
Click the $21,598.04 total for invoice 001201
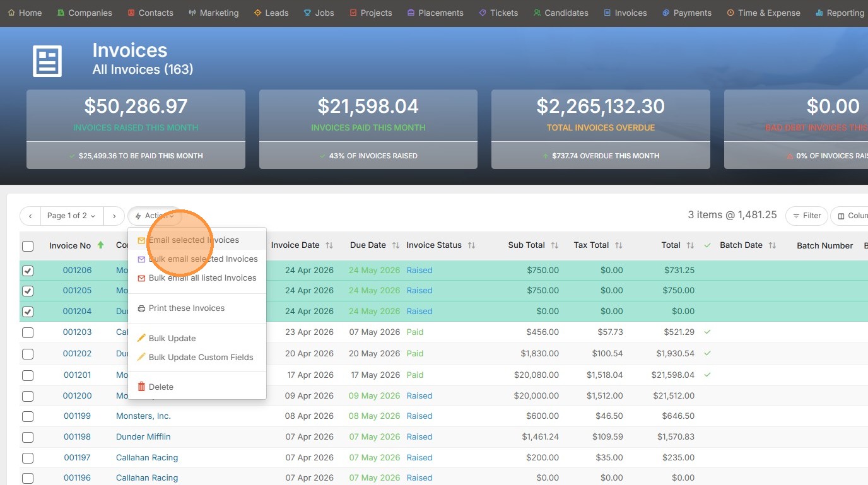(x=673, y=375)
